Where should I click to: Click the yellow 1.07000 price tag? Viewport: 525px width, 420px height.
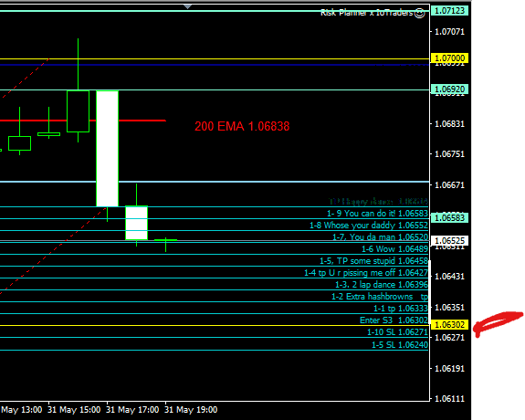point(449,58)
